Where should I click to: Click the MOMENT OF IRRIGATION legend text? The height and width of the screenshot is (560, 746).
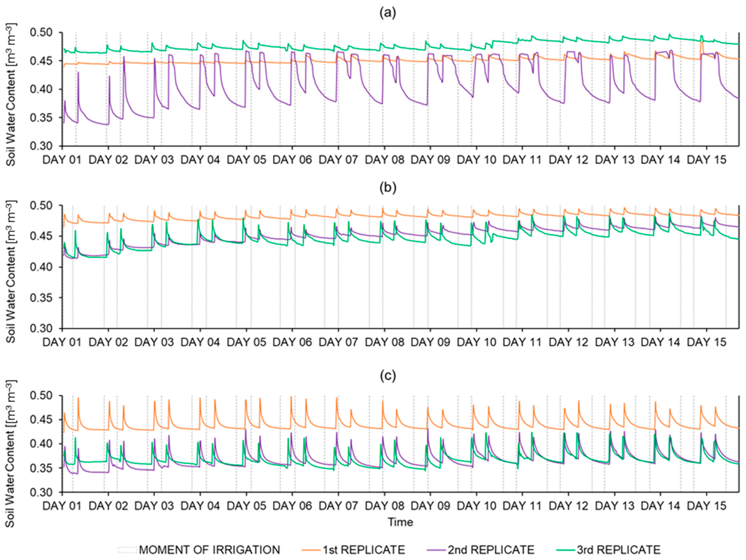[x=209, y=550]
